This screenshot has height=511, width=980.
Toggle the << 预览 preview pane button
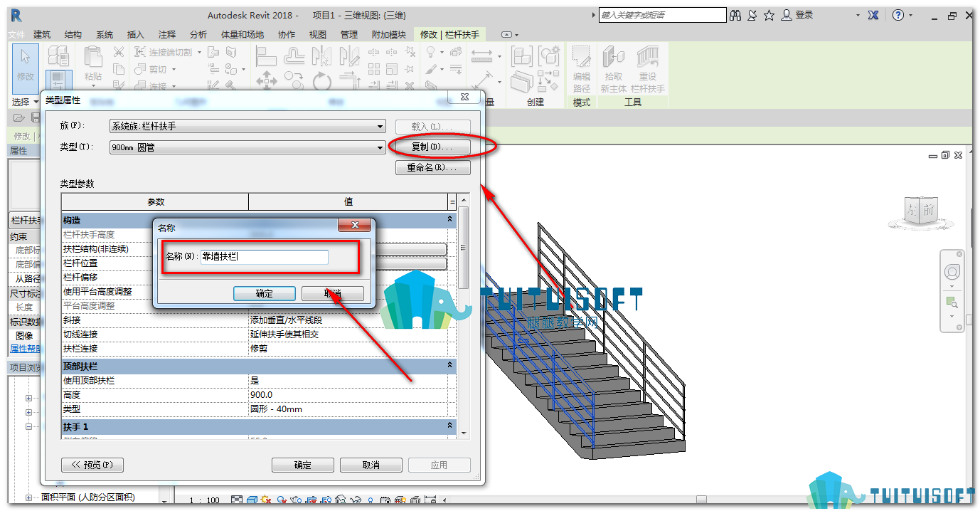(92, 465)
